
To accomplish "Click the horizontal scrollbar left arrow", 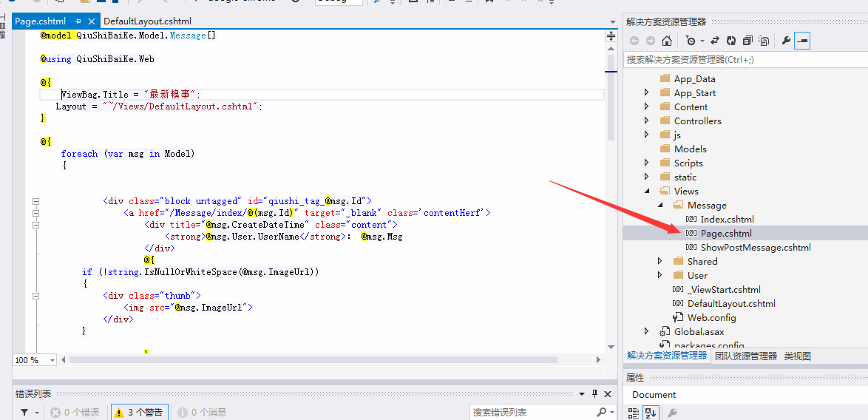I will pyautogui.click(x=63, y=359).
